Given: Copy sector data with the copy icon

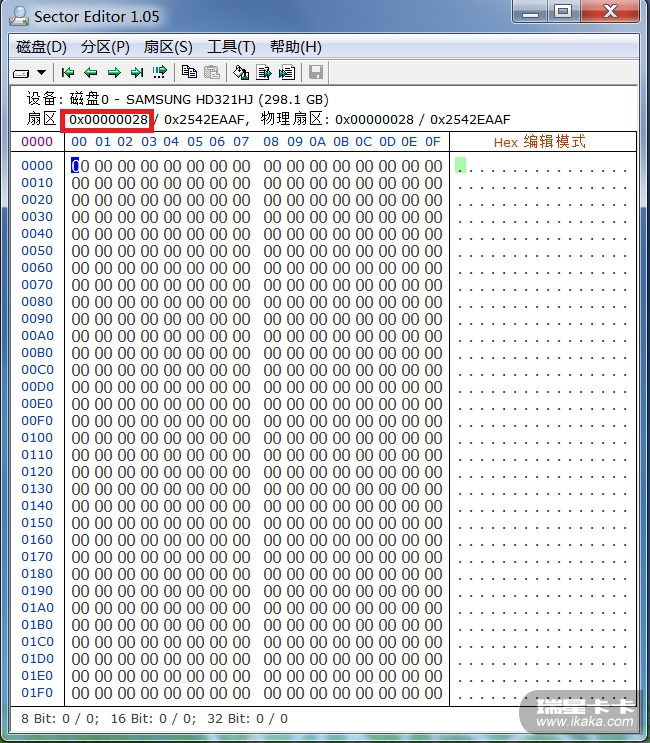Looking at the screenshot, I should (189, 72).
